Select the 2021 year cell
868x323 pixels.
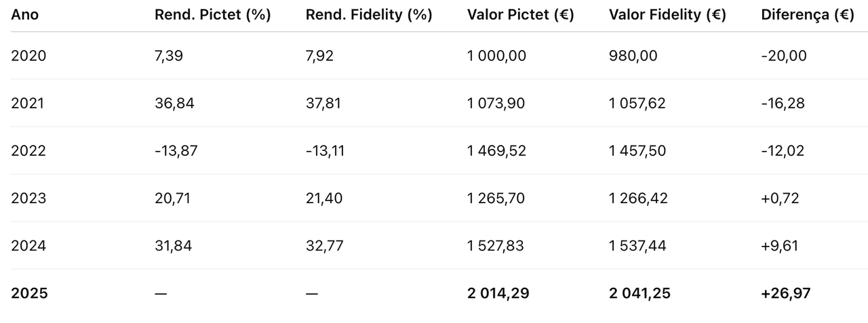pos(28,103)
